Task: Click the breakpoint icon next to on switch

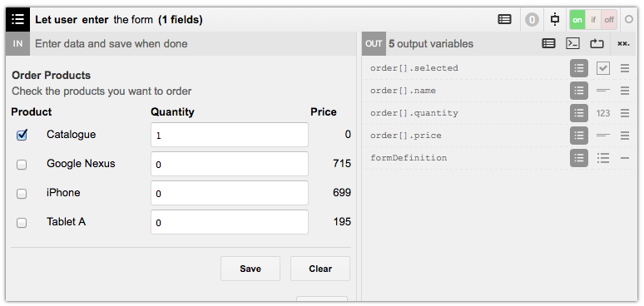Action: click(555, 19)
